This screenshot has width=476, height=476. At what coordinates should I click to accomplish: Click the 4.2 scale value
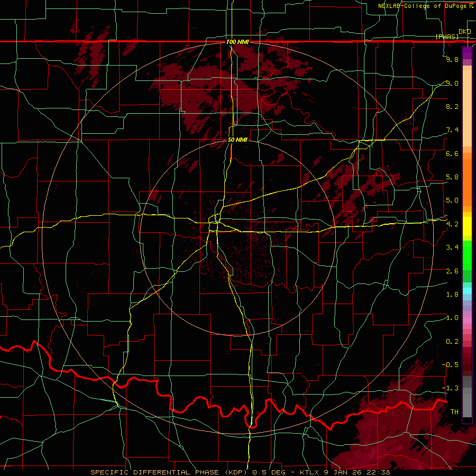[x=452, y=224]
